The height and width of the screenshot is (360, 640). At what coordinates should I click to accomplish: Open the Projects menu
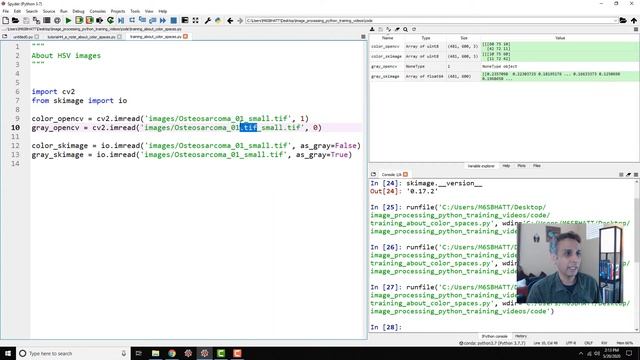(x=118, y=11)
